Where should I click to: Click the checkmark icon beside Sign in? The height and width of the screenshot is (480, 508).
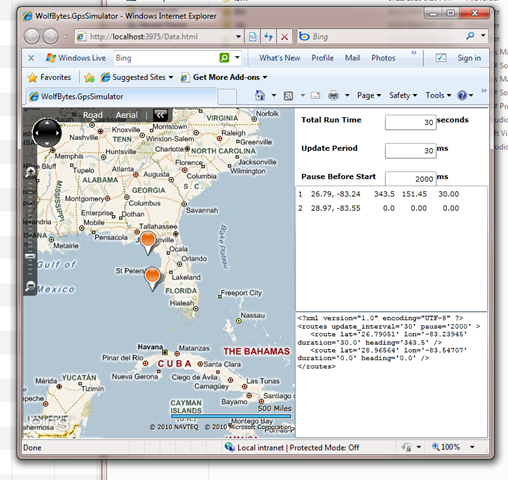click(x=441, y=58)
